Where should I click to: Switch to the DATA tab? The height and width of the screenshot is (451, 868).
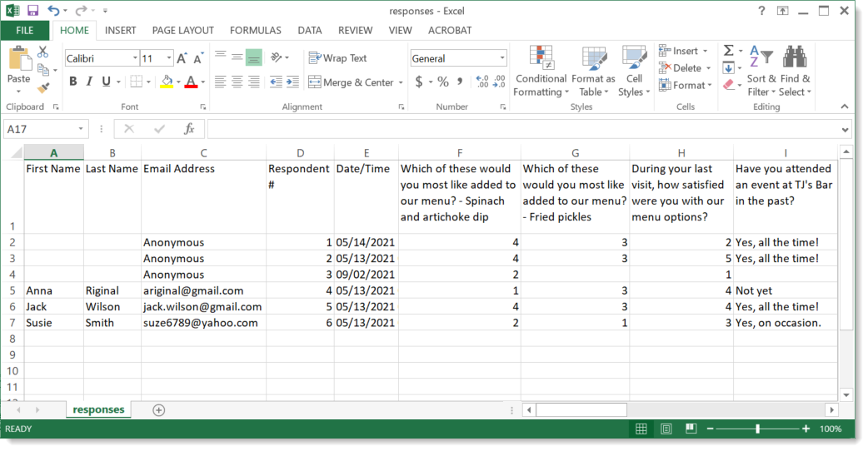[309, 31]
